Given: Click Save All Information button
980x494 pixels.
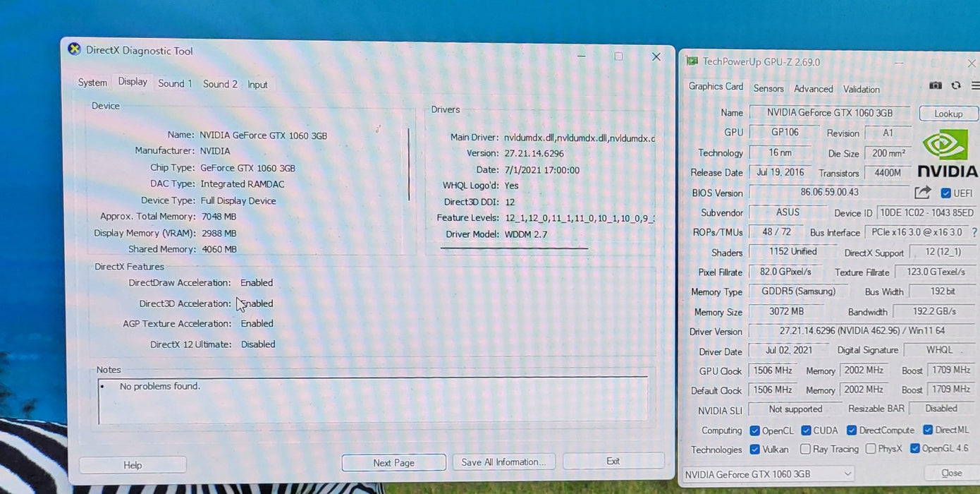Looking at the screenshot, I should coord(503,462).
